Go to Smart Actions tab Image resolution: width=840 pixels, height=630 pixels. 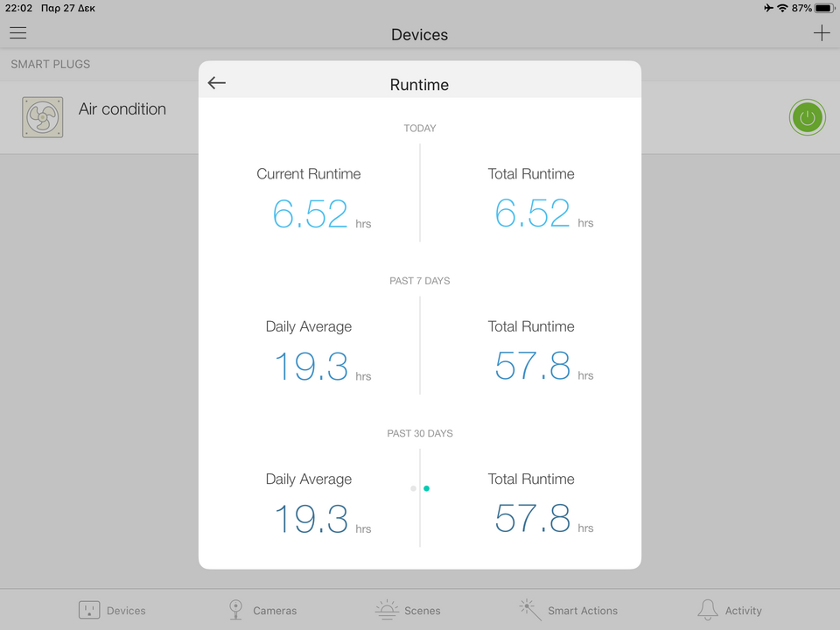tap(568, 610)
